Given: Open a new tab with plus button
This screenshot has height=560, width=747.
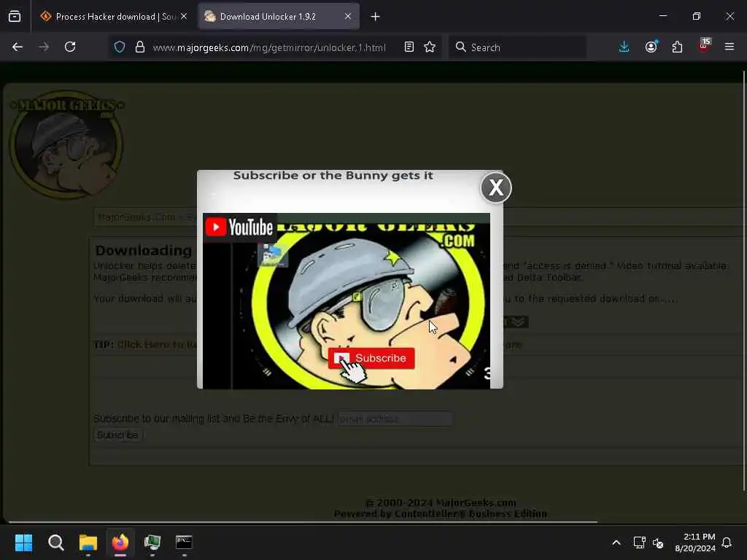Looking at the screenshot, I should tap(376, 17).
